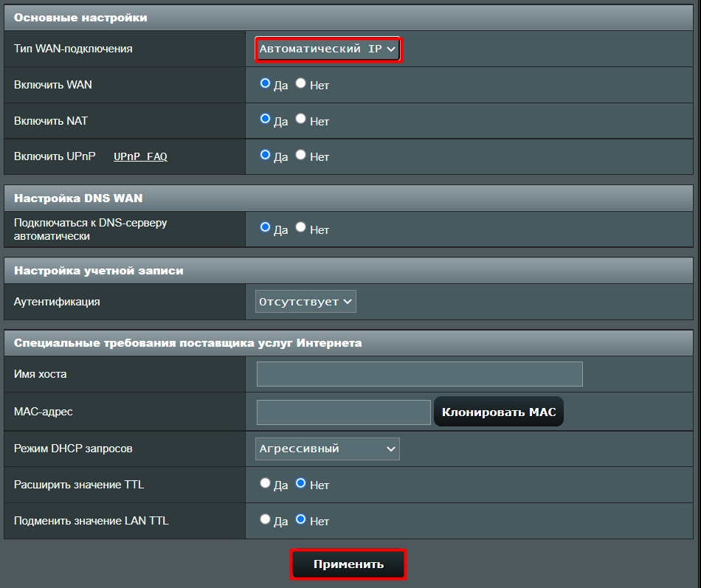
Task: Select Нет for Включить UPnP
Action: tap(301, 155)
